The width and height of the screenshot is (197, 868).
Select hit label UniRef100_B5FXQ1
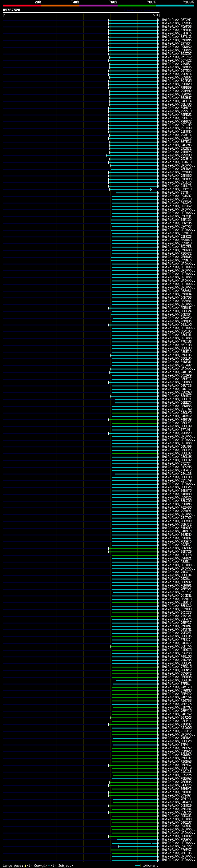(177, 216)
